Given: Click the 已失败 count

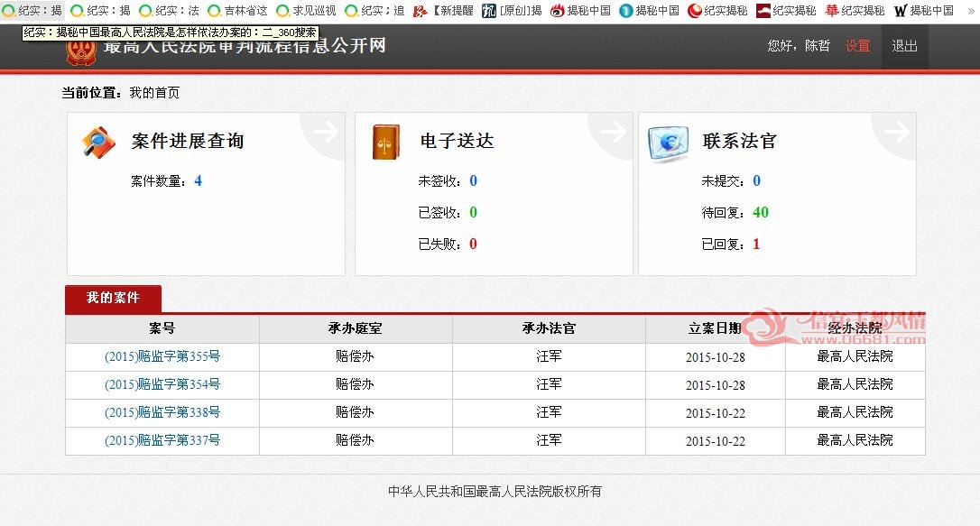Looking at the screenshot, I should (x=473, y=244).
